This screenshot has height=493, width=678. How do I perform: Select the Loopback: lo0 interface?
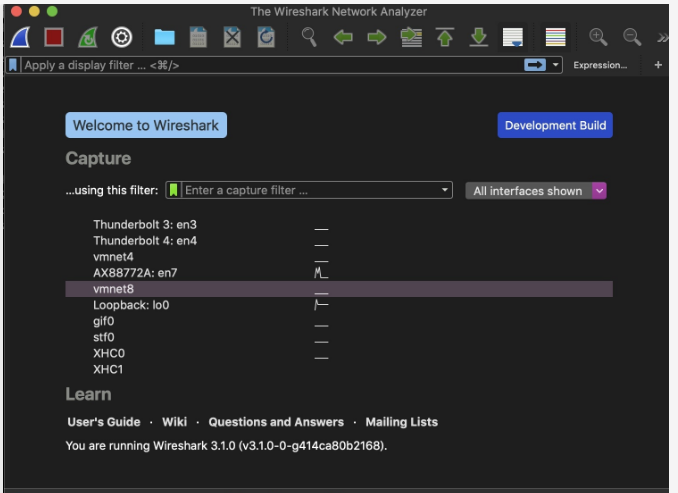tap(131, 305)
